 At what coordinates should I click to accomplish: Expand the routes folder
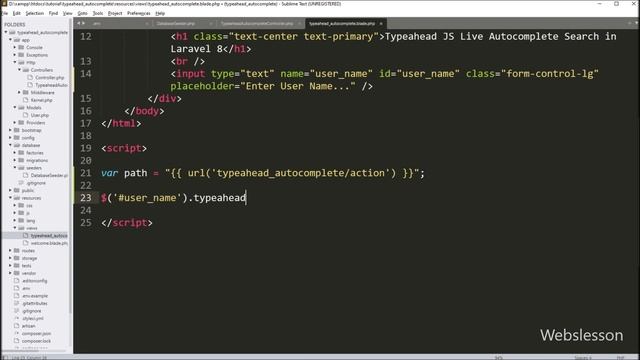pos(11,251)
